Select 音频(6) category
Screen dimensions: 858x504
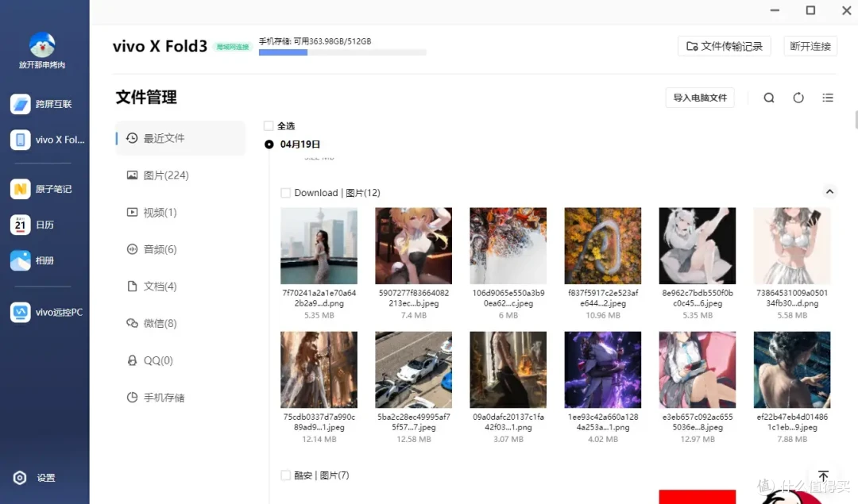coord(159,249)
